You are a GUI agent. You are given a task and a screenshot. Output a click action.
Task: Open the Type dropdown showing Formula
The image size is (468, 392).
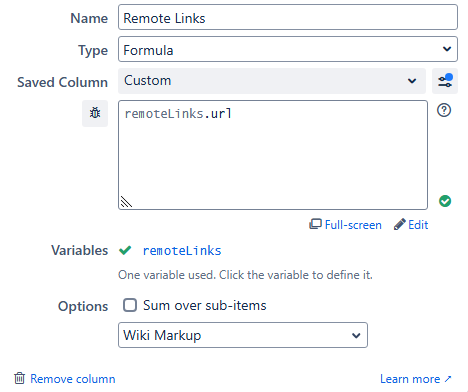tap(288, 49)
